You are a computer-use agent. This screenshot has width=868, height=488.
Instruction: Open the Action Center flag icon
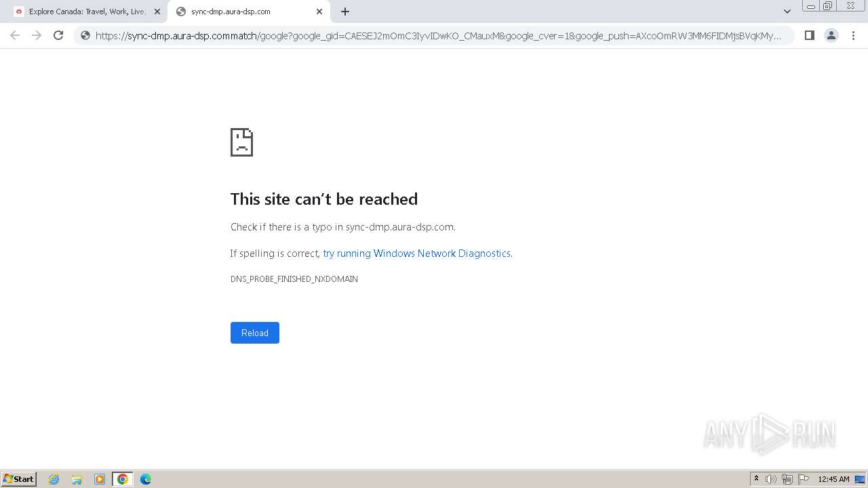click(804, 479)
